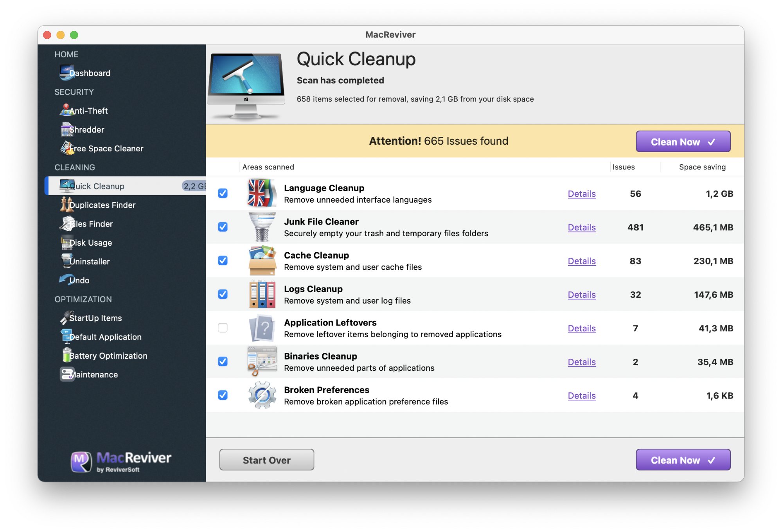
Task: Select the Default Application signpost icon
Action: pos(67,336)
